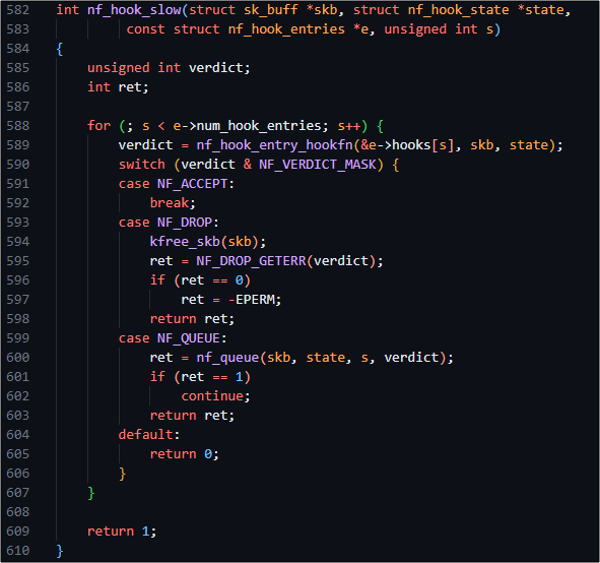Click 'if (ret == 1)' condition

200,377
